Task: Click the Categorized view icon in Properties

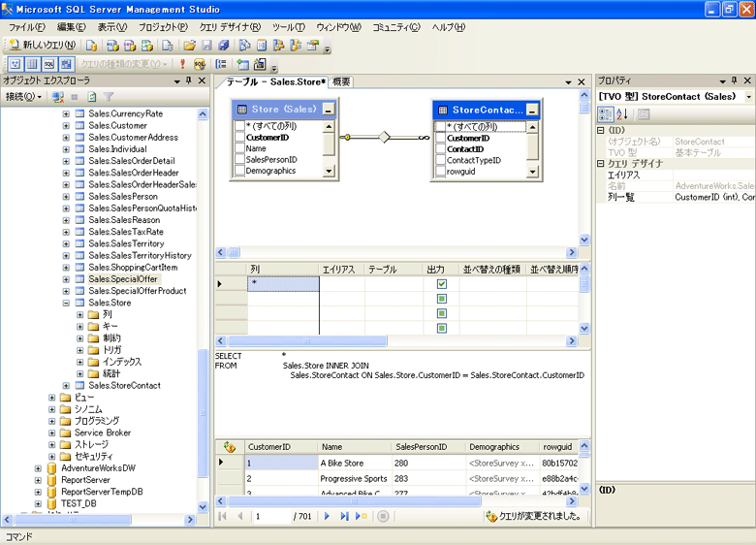Action: pyautogui.click(x=605, y=114)
